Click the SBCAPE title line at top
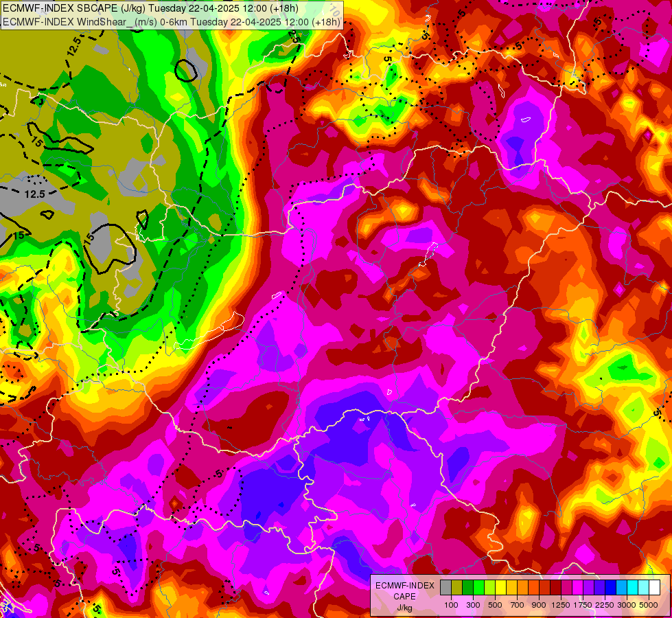Image resolution: width=672 pixels, height=618 pixels. click(x=150, y=8)
